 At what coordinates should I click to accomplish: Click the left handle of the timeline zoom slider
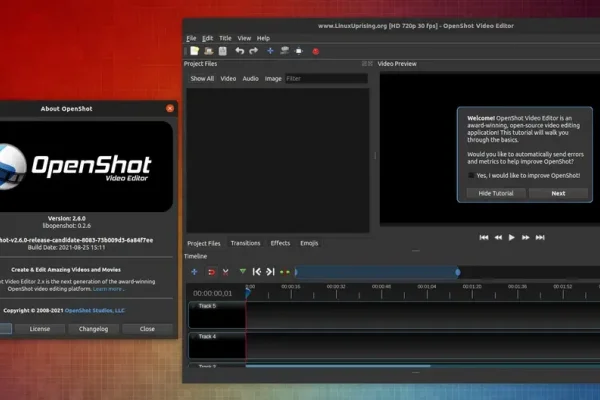(x=296, y=272)
